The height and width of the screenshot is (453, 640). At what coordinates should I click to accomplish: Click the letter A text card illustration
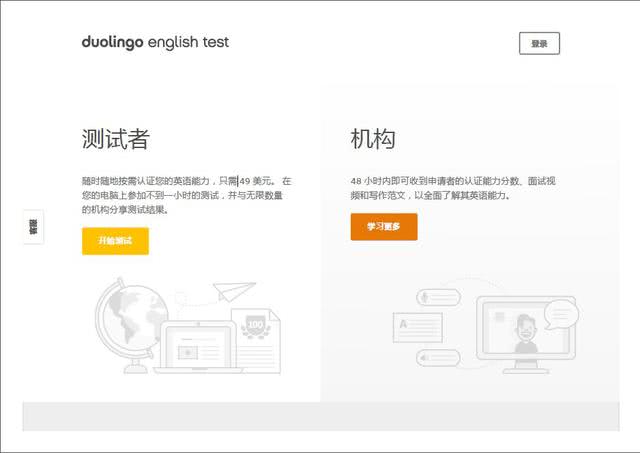point(418,327)
